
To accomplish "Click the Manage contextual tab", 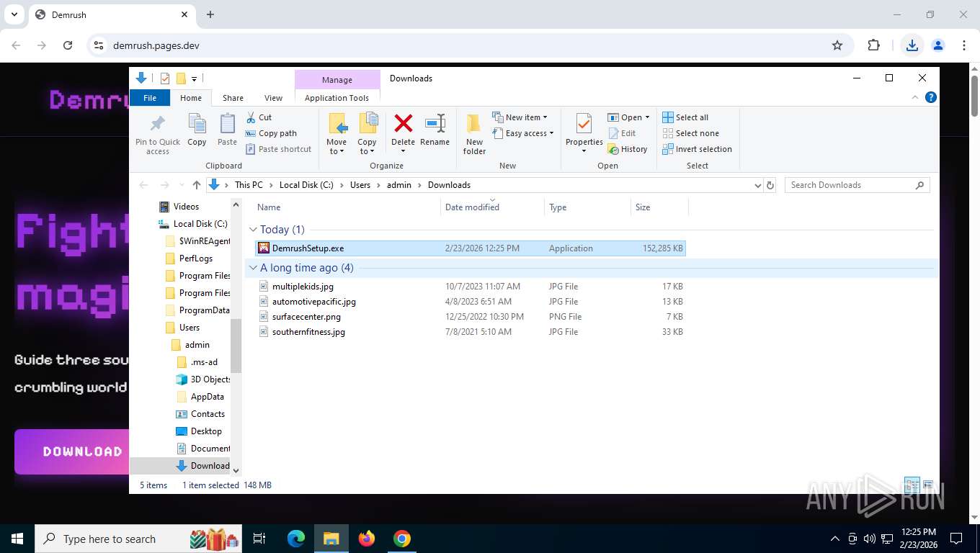I will point(337,79).
